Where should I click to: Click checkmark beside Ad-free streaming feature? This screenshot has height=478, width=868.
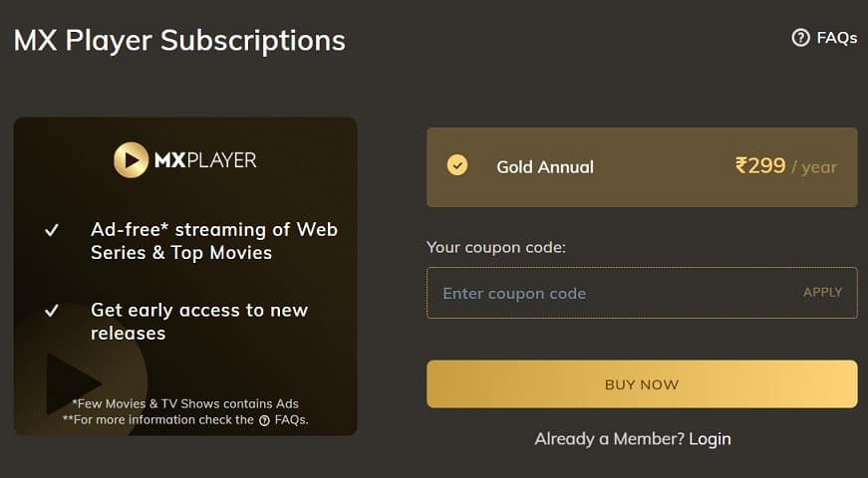pos(52,231)
